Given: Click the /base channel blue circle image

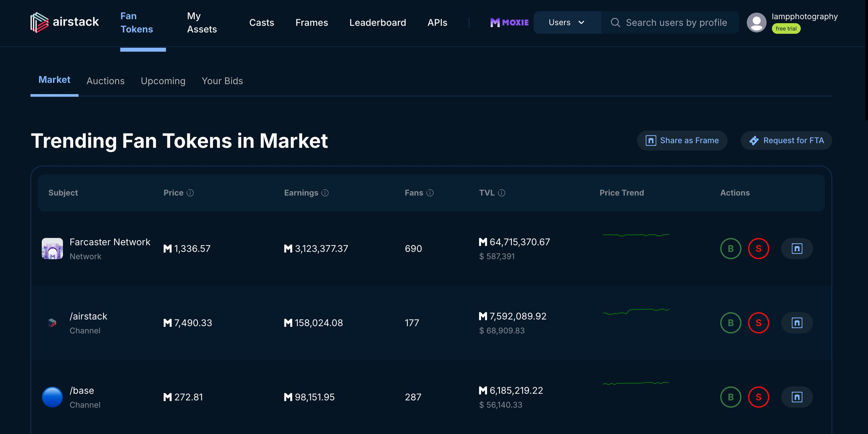Looking at the screenshot, I should (52, 397).
